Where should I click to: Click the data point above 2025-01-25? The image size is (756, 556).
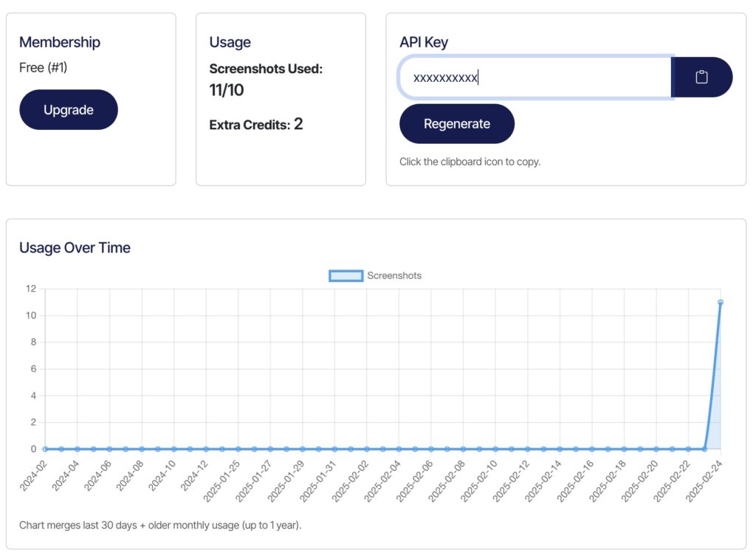click(x=238, y=448)
